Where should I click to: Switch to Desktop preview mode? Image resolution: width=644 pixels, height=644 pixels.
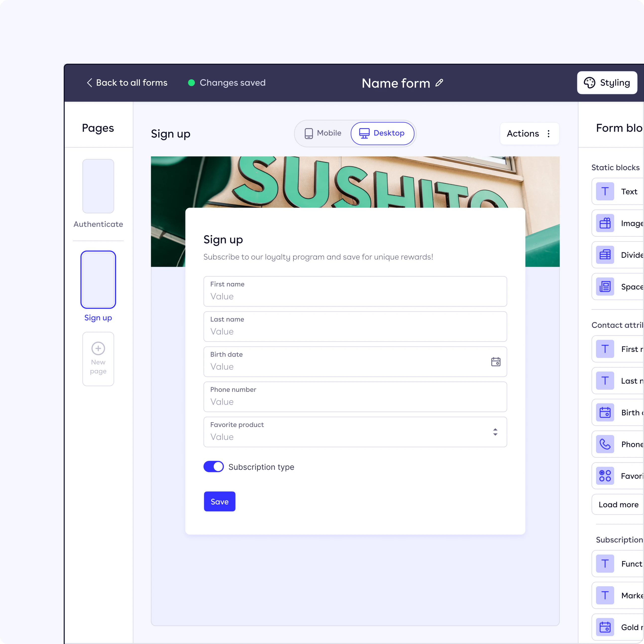point(382,133)
